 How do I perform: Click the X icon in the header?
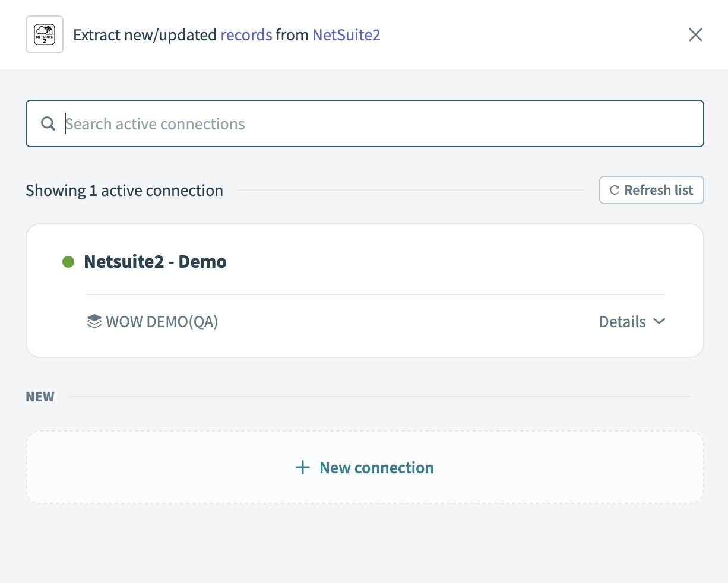(695, 34)
